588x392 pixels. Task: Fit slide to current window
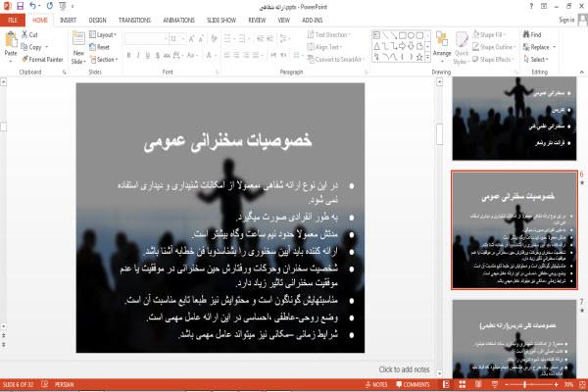pyautogui.click(x=582, y=384)
